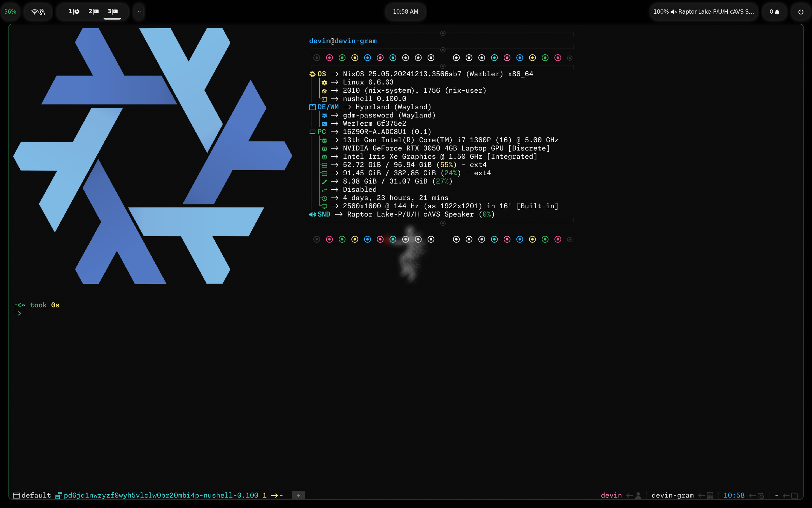Click the muted speaker icon in volume module
This screenshot has width=812, height=508.
673,12
